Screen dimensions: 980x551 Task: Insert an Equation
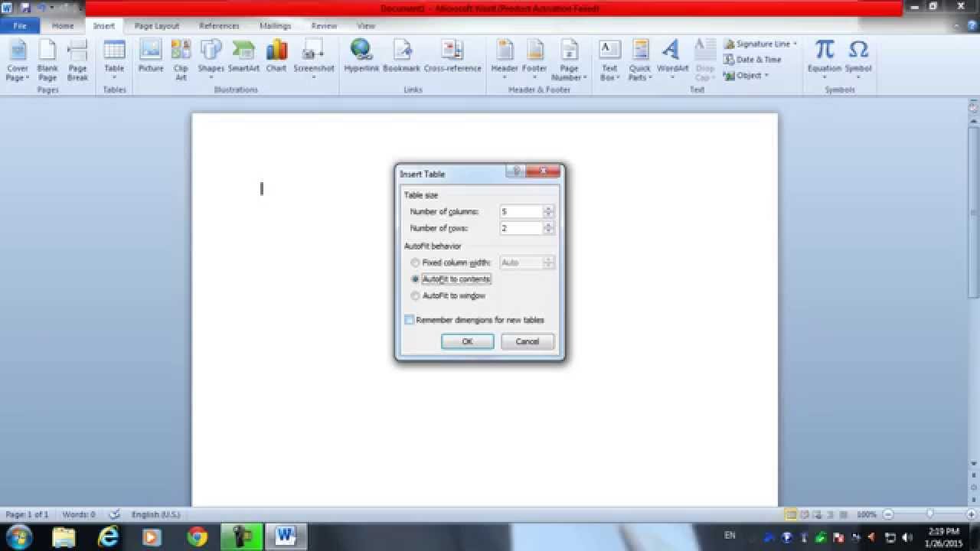click(x=825, y=60)
